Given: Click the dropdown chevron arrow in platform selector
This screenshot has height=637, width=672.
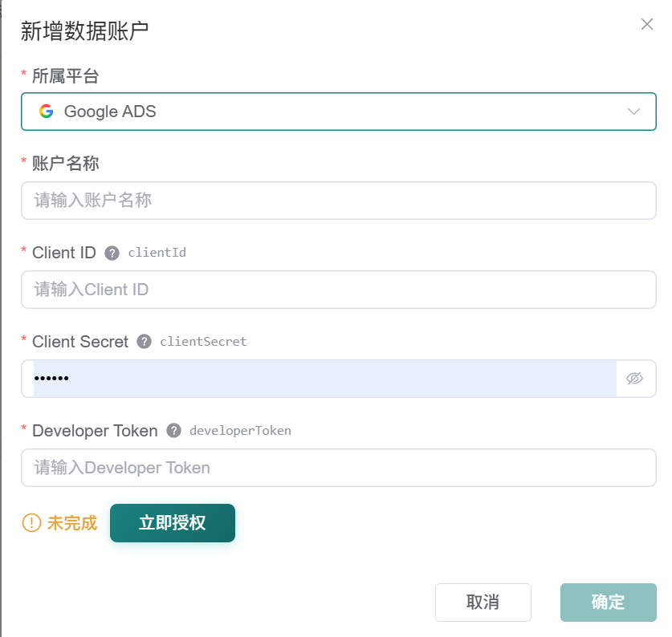Looking at the screenshot, I should [x=633, y=112].
